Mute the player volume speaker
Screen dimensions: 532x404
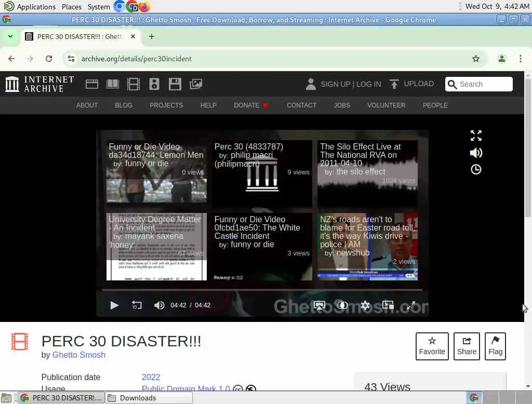(159, 305)
